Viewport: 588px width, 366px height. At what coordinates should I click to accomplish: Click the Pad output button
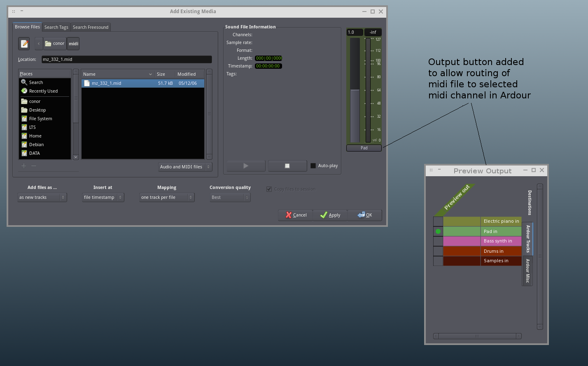364,148
